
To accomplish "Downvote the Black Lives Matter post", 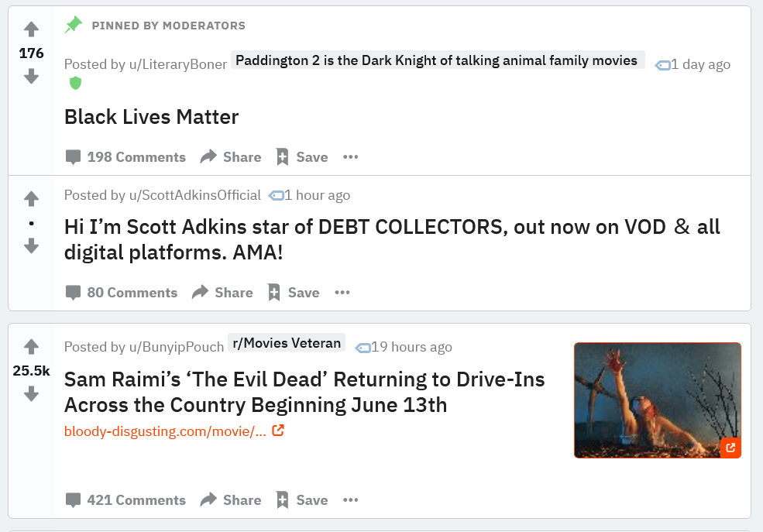I will pyautogui.click(x=31, y=76).
